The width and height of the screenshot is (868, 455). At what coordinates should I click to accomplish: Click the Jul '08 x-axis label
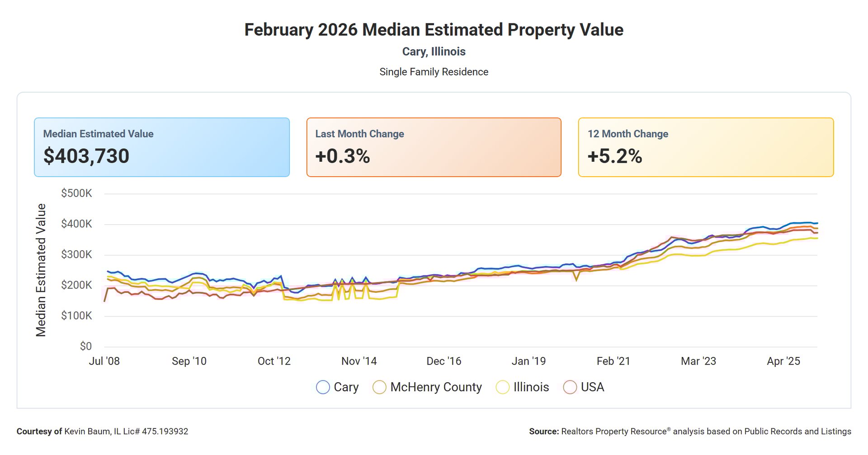pyautogui.click(x=104, y=361)
